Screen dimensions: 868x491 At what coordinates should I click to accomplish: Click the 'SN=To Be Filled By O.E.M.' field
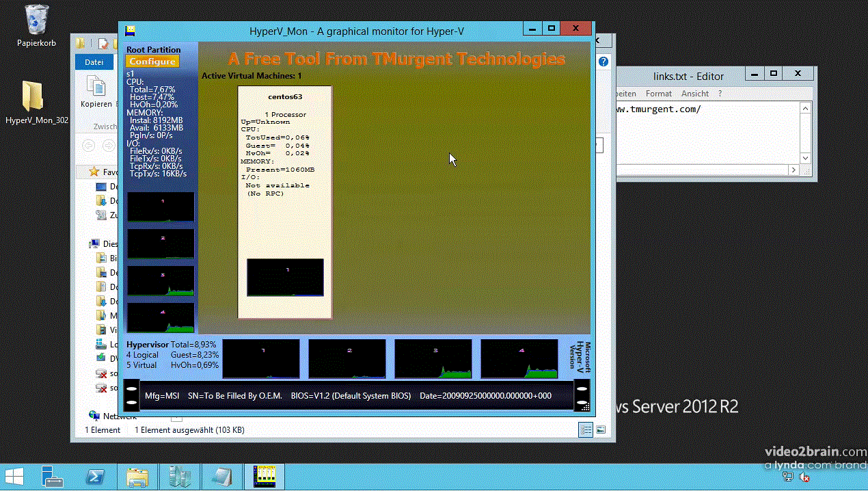tap(234, 396)
